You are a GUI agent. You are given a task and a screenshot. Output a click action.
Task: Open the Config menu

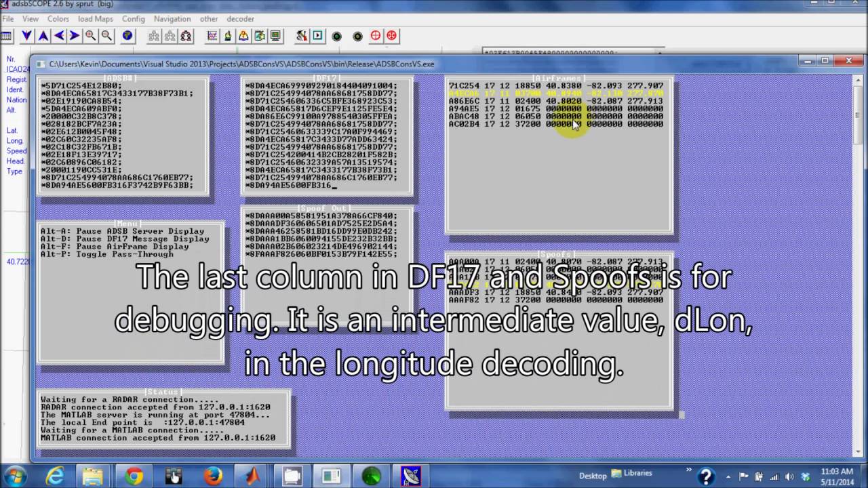[134, 19]
